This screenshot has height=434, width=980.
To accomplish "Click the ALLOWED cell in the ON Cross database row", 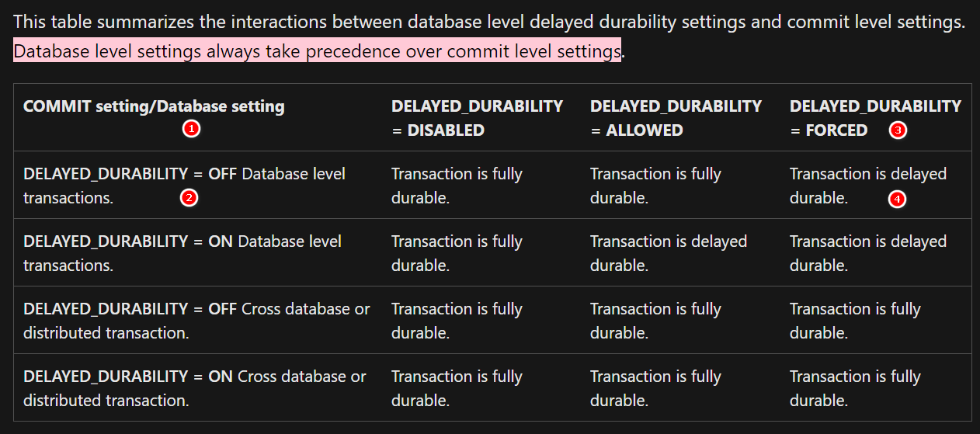I will tap(655, 388).
